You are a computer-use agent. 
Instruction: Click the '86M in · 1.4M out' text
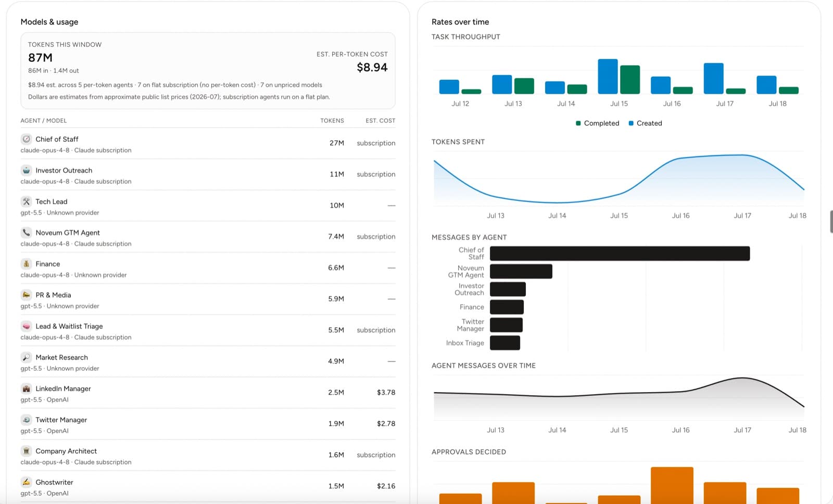(54, 71)
